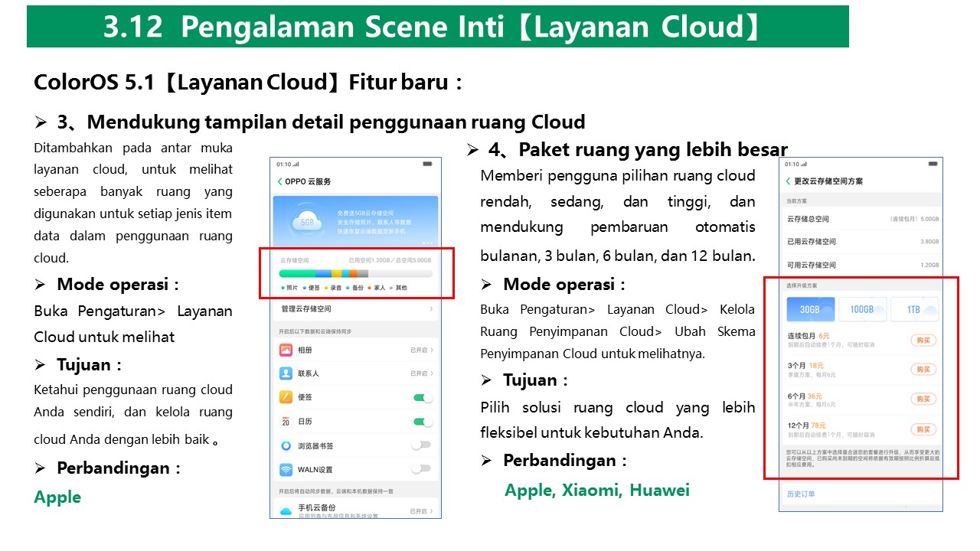This screenshot has height=551, width=980.
Task: Open the 相册 photo album icon
Action: point(286,350)
